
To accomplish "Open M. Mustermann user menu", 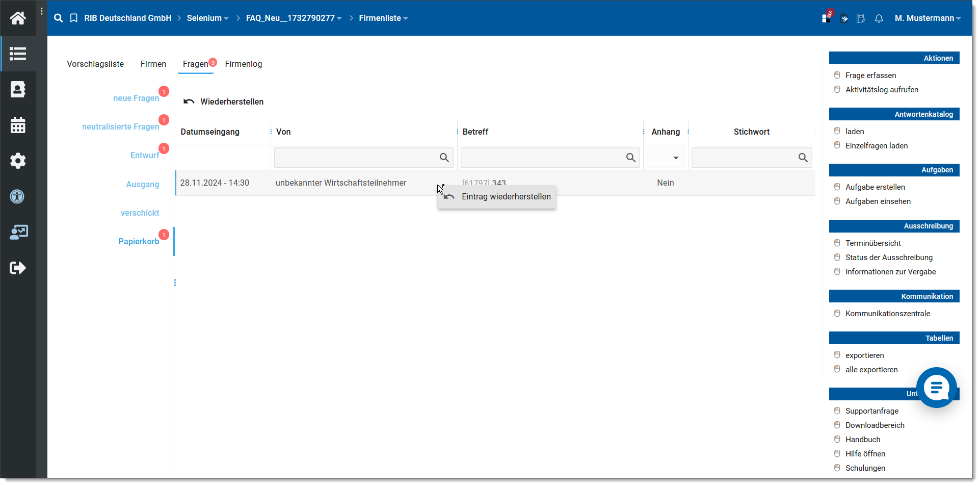I will 928,18.
